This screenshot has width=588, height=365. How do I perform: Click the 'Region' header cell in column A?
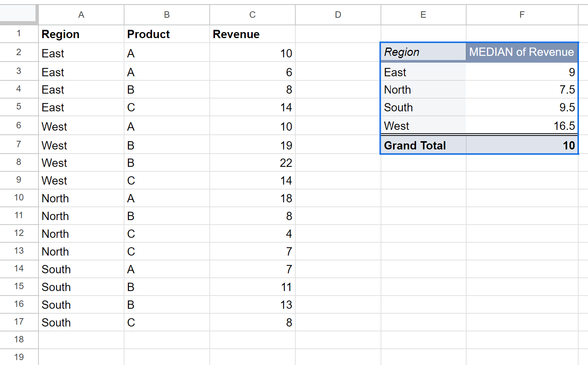(x=81, y=34)
